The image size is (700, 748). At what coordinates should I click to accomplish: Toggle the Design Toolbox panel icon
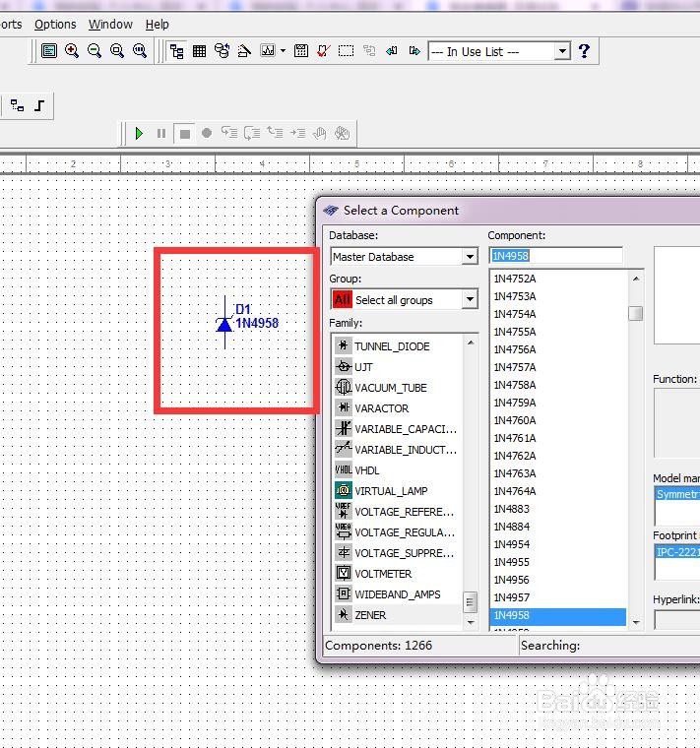[177, 51]
